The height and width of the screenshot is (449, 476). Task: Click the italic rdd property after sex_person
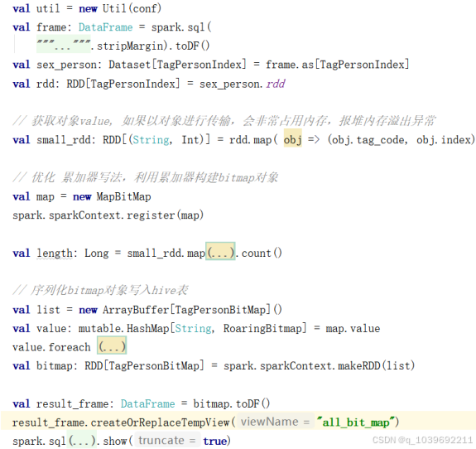pyautogui.click(x=276, y=84)
